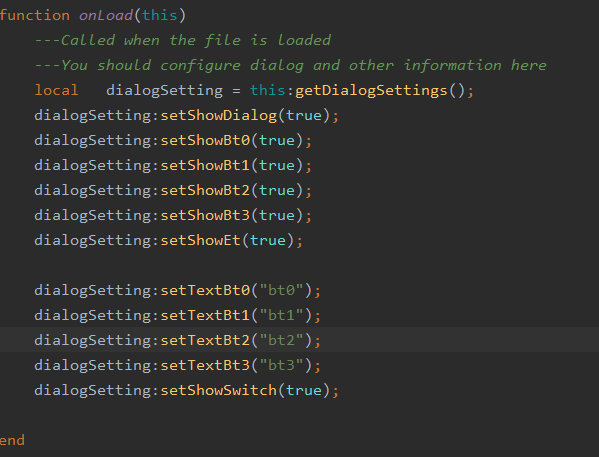Image resolution: width=599 pixels, height=457 pixels.
Task: Click the "bt0" string literal
Action: coord(281,290)
